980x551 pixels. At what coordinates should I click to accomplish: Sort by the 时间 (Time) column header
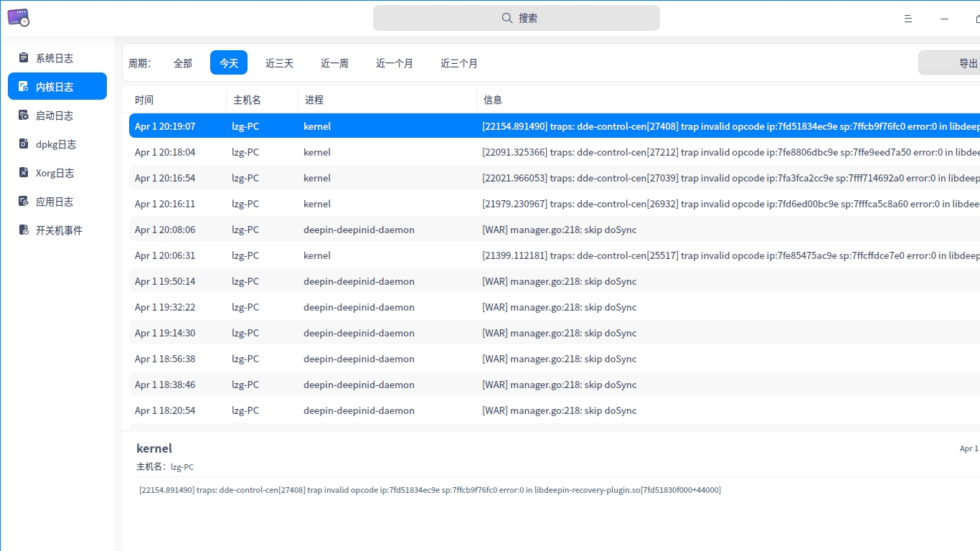click(x=144, y=100)
